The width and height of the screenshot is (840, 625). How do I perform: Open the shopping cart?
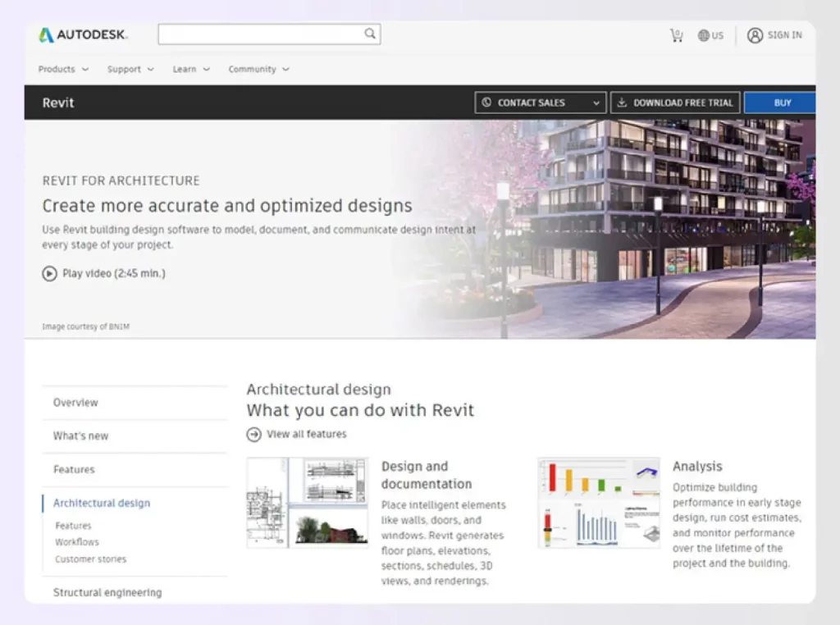click(676, 35)
